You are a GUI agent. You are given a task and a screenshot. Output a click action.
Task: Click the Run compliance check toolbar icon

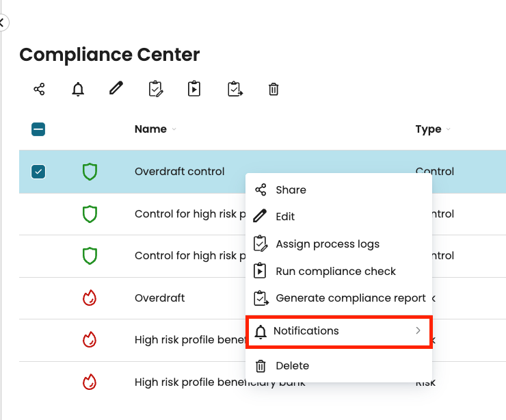coord(194,89)
